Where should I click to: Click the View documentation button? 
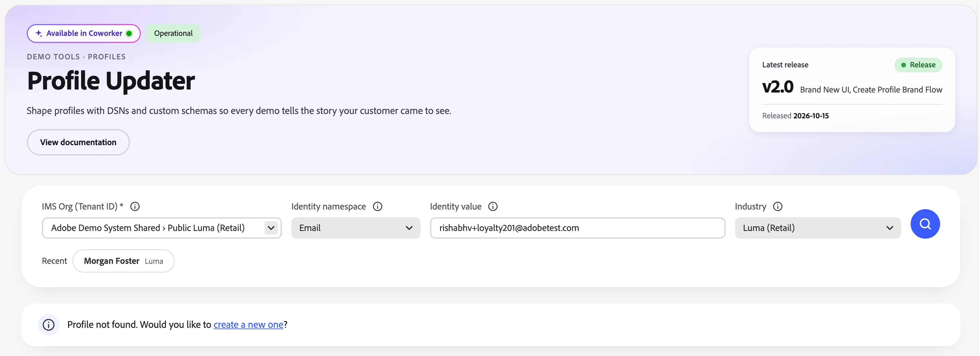(78, 142)
